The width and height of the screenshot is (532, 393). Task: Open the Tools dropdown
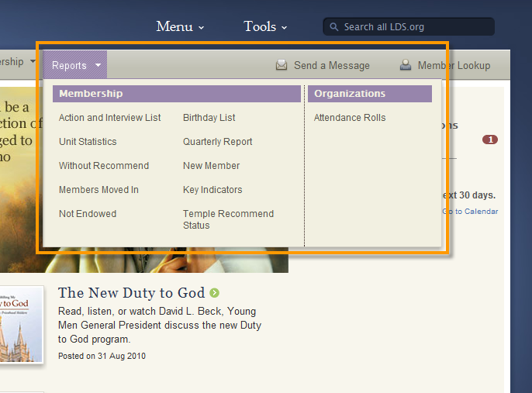(265, 26)
